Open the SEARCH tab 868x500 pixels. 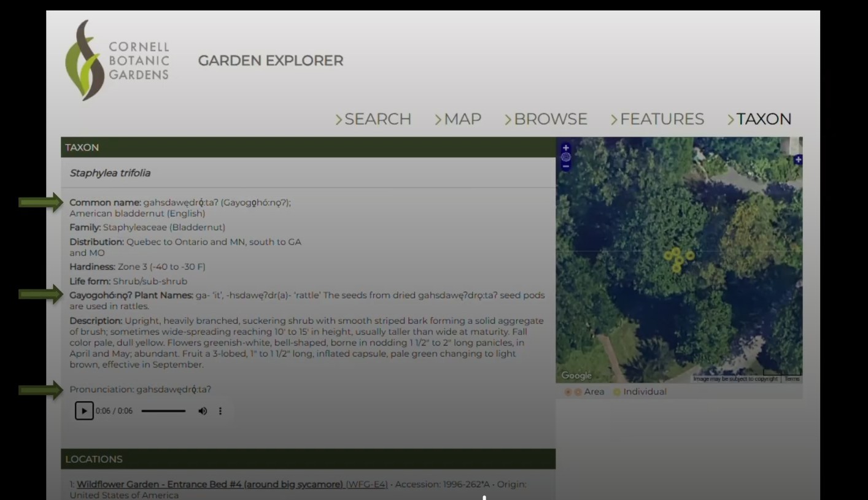pyautogui.click(x=373, y=119)
